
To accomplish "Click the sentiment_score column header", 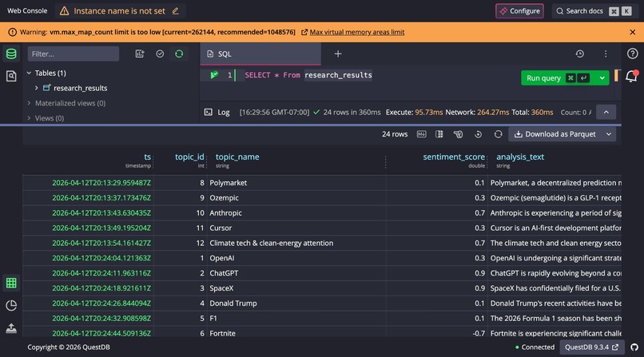I will pos(454,157).
